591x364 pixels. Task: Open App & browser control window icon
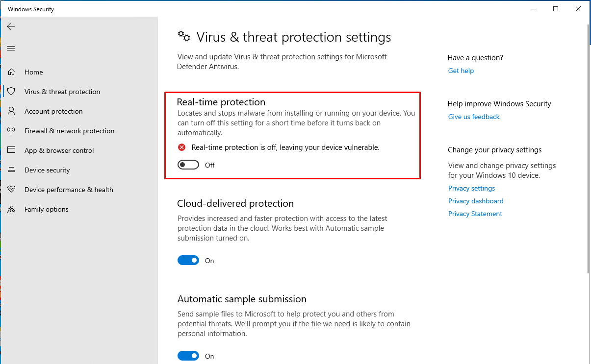click(x=11, y=150)
